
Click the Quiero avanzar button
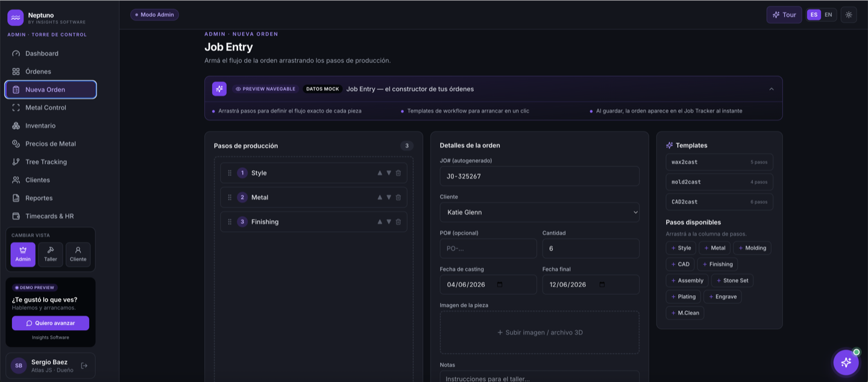(x=51, y=323)
